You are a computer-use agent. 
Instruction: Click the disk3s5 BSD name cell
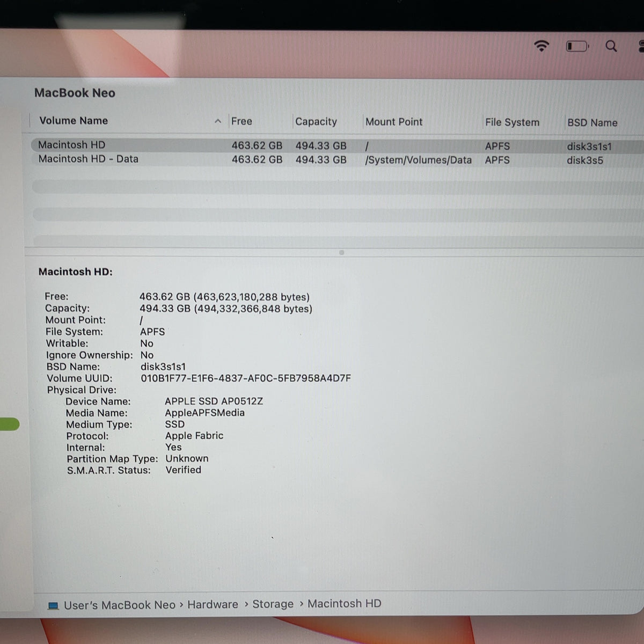tap(585, 160)
